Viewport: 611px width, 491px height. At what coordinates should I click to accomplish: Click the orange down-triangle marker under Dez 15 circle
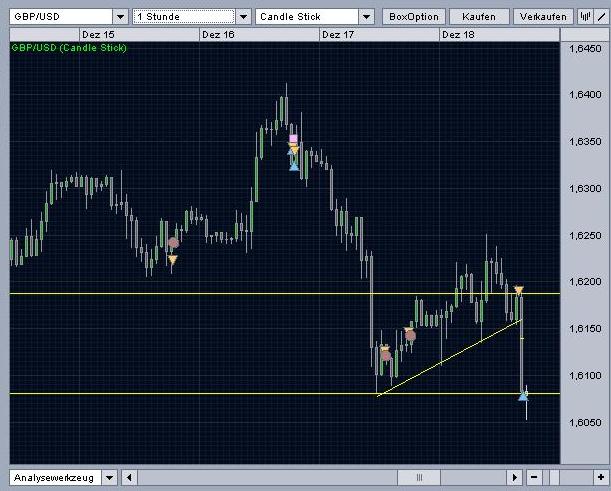click(173, 259)
